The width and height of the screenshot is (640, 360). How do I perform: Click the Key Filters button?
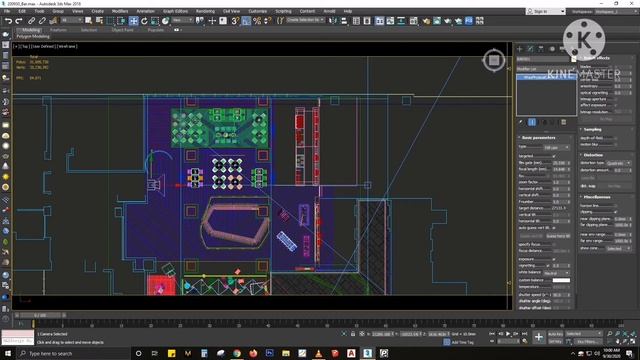pyautogui.click(x=587, y=341)
